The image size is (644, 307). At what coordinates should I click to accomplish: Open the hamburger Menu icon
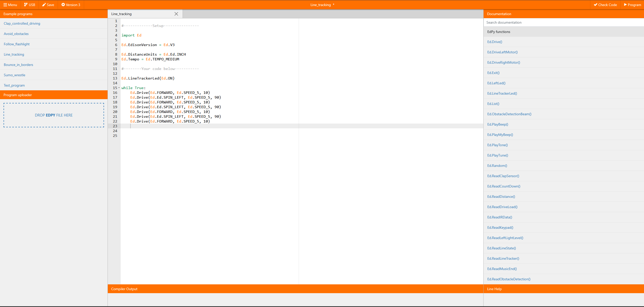[5, 5]
